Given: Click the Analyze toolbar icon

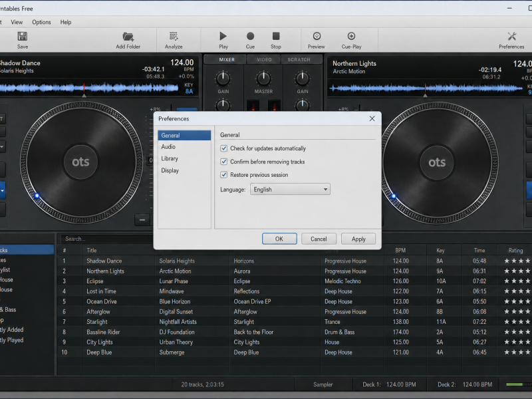Looking at the screenshot, I should [174, 37].
